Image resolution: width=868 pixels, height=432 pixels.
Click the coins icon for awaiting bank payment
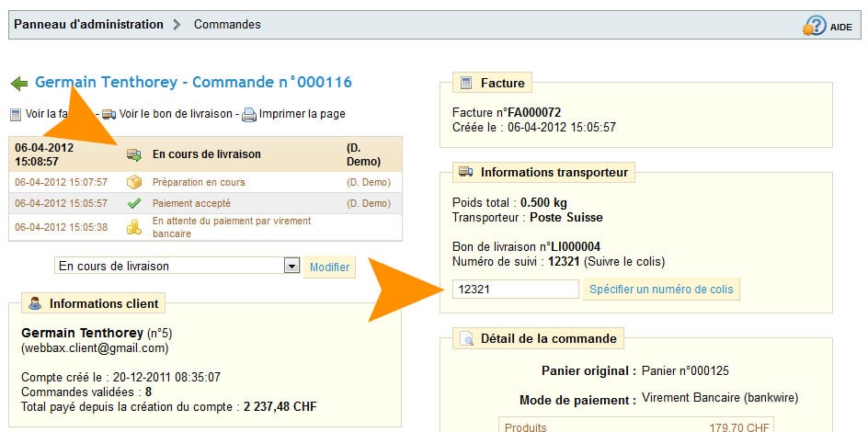pos(134,227)
